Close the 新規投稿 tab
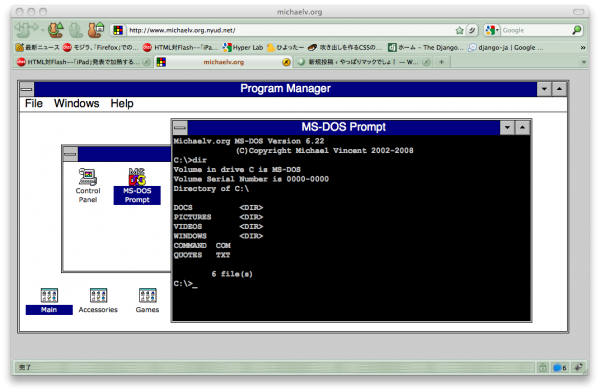The image size is (600, 392). point(426,62)
